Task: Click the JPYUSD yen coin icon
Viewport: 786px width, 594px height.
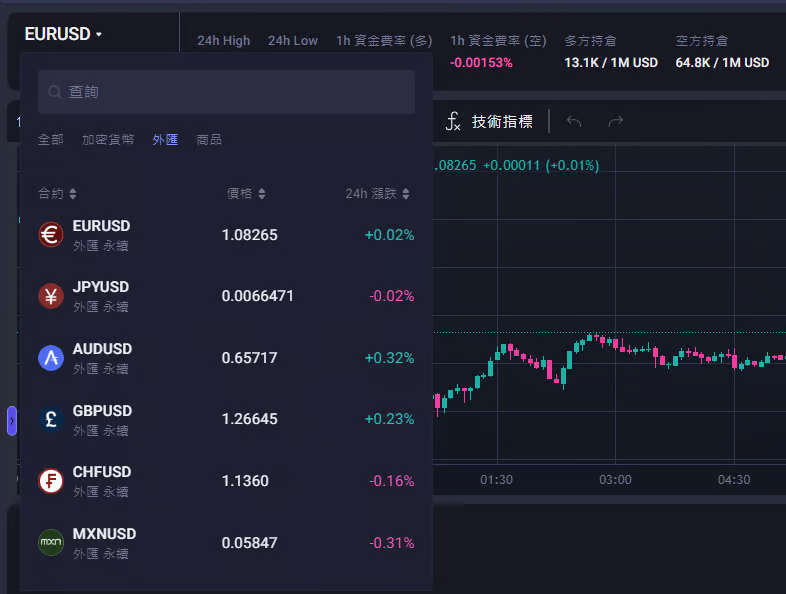Action: pyautogui.click(x=51, y=296)
